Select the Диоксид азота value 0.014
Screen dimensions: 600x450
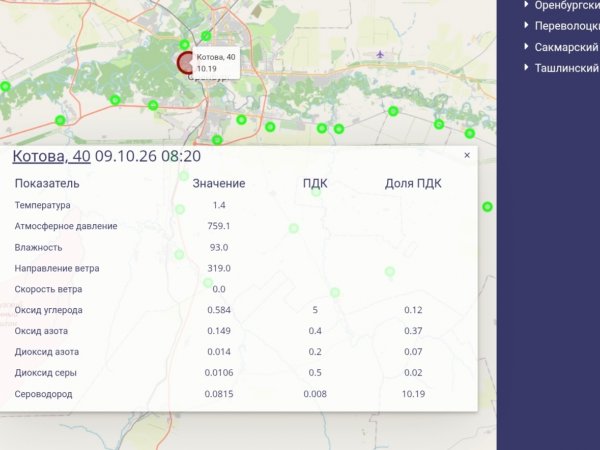click(219, 352)
